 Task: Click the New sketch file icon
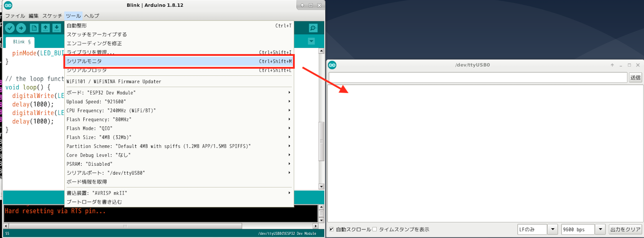[x=34, y=28]
